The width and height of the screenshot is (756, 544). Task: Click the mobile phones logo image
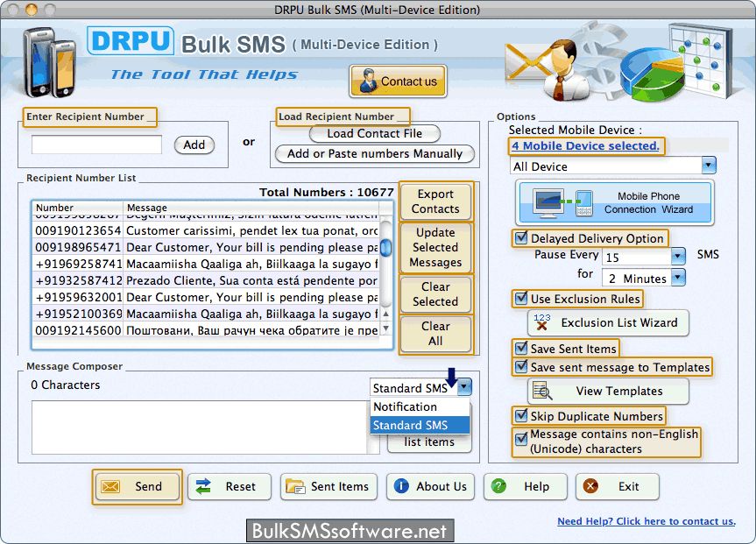click(x=49, y=61)
